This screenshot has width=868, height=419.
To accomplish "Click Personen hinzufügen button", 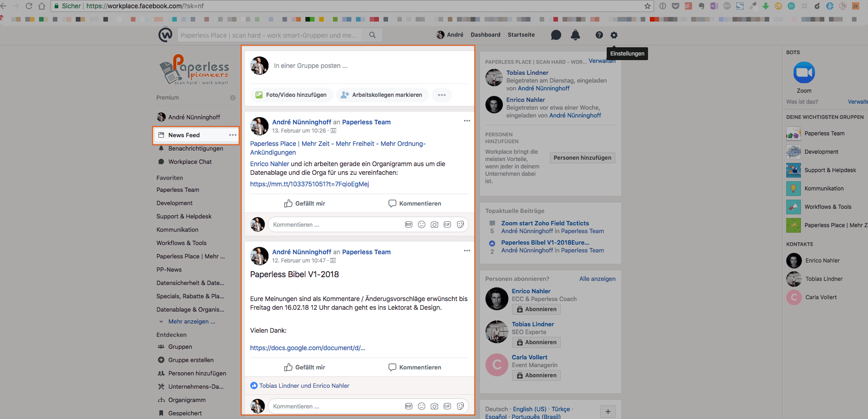I will point(582,158).
